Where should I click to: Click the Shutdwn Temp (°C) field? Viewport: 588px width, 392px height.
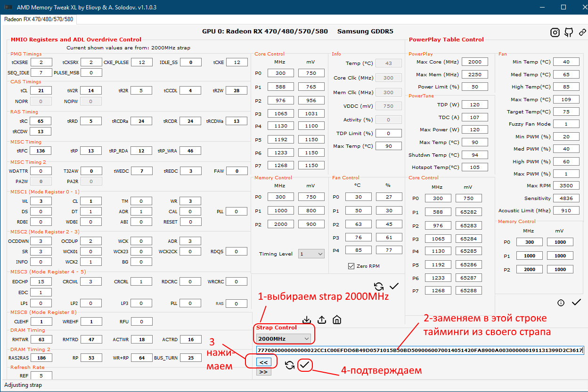coord(475,155)
